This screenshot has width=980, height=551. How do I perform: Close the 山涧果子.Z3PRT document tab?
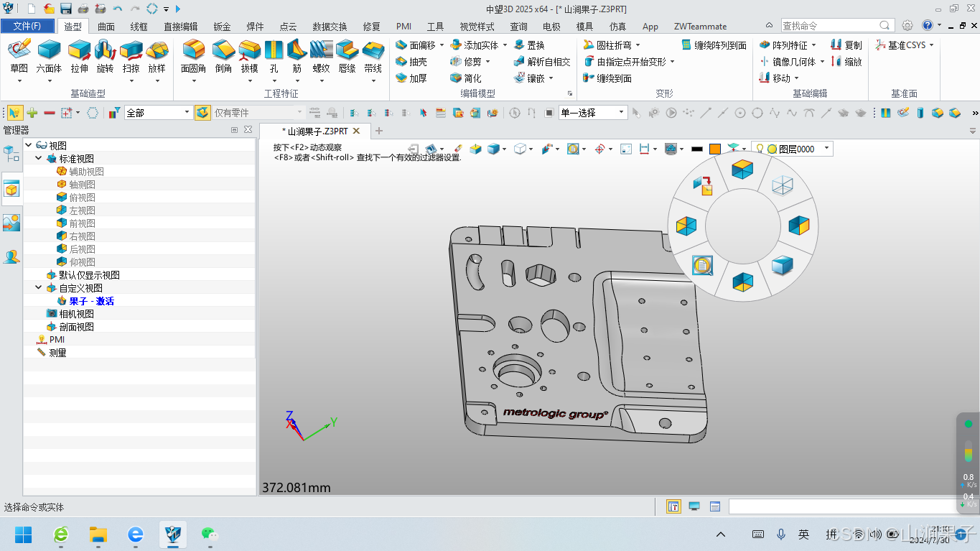pos(356,131)
